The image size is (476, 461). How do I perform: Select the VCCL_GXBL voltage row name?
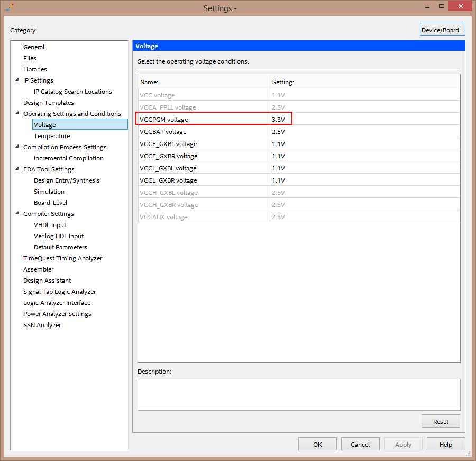click(168, 168)
